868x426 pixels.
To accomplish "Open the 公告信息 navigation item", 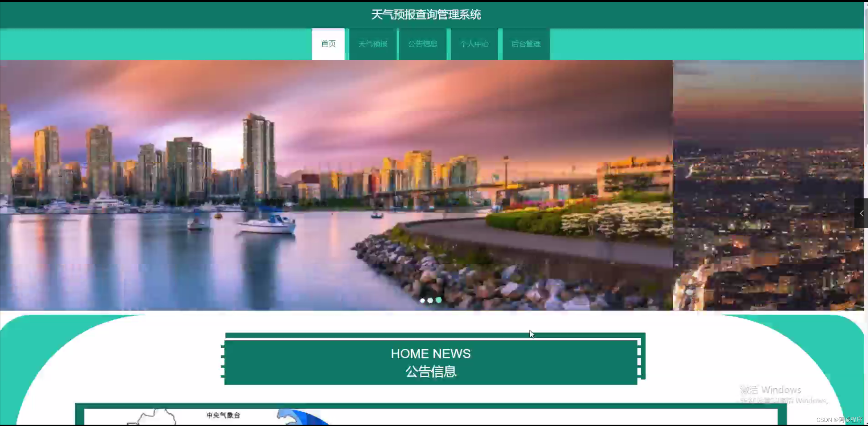I will click(x=422, y=44).
